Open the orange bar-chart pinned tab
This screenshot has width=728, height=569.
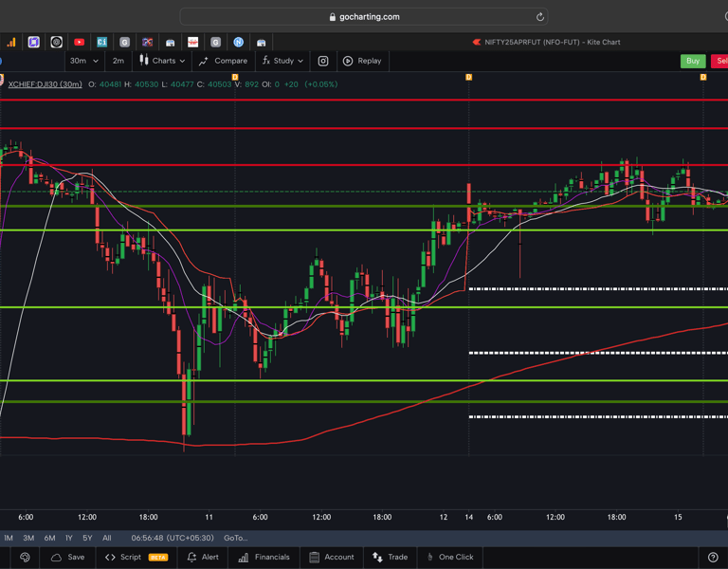tap(11, 43)
